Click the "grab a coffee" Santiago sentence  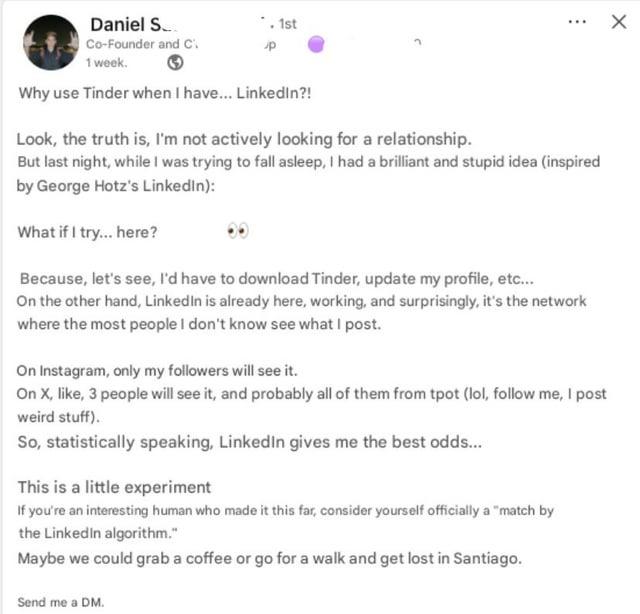(x=269, y=558)
